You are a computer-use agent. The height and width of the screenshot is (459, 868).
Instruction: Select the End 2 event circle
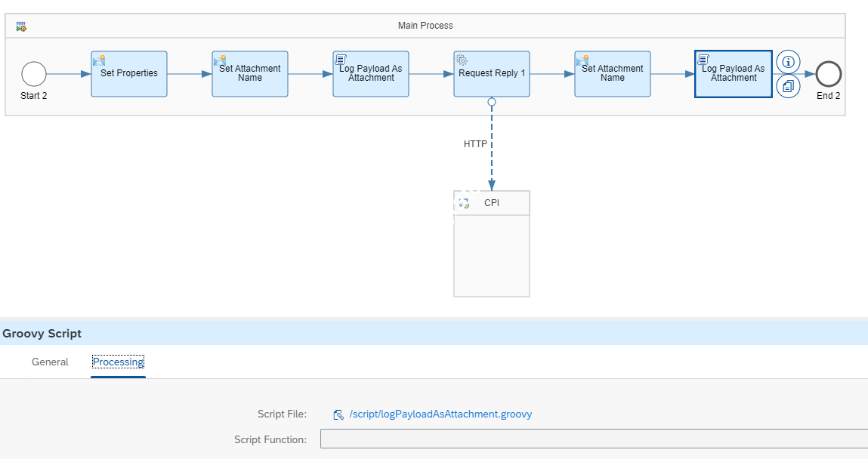[829, 74]
